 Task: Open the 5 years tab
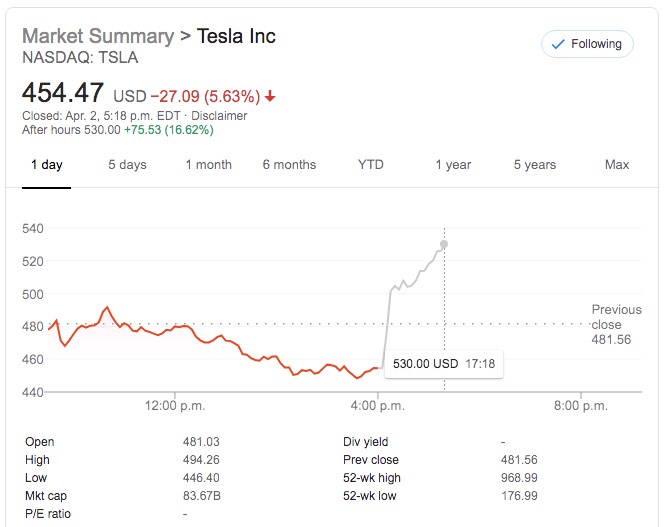click(x=535, y=165)
